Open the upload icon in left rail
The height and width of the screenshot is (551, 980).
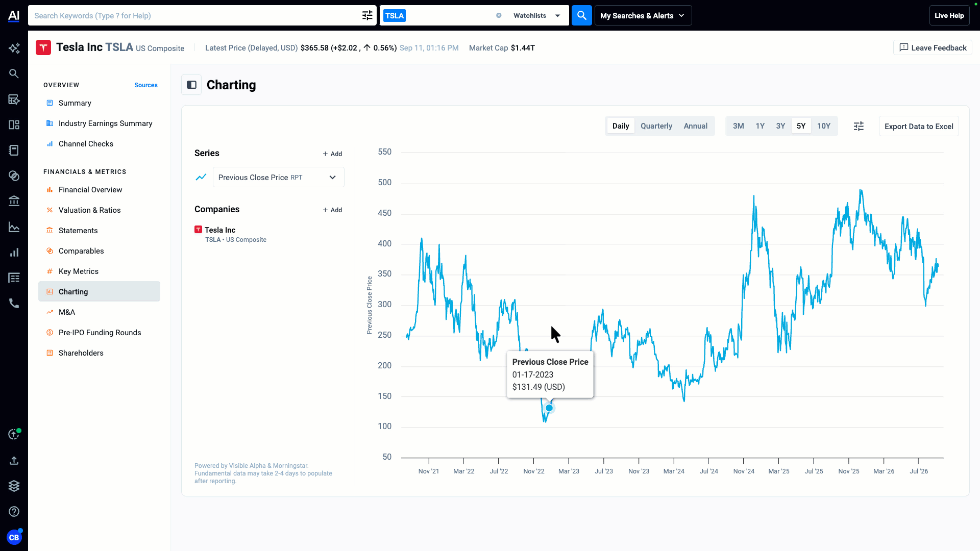14,461
